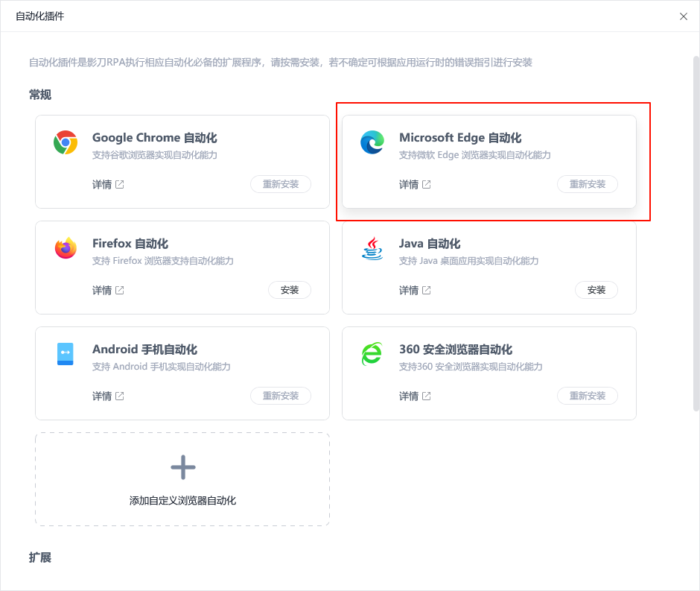
Task: Click the intro sentence about 影刀RPA plugins
Action: coord(280,63)
